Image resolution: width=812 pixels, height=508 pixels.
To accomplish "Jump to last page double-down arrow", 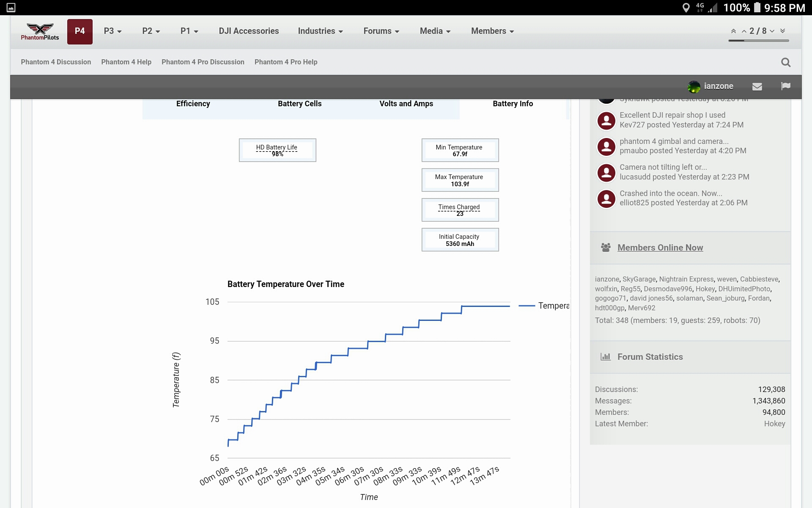I will click(782, 31).
